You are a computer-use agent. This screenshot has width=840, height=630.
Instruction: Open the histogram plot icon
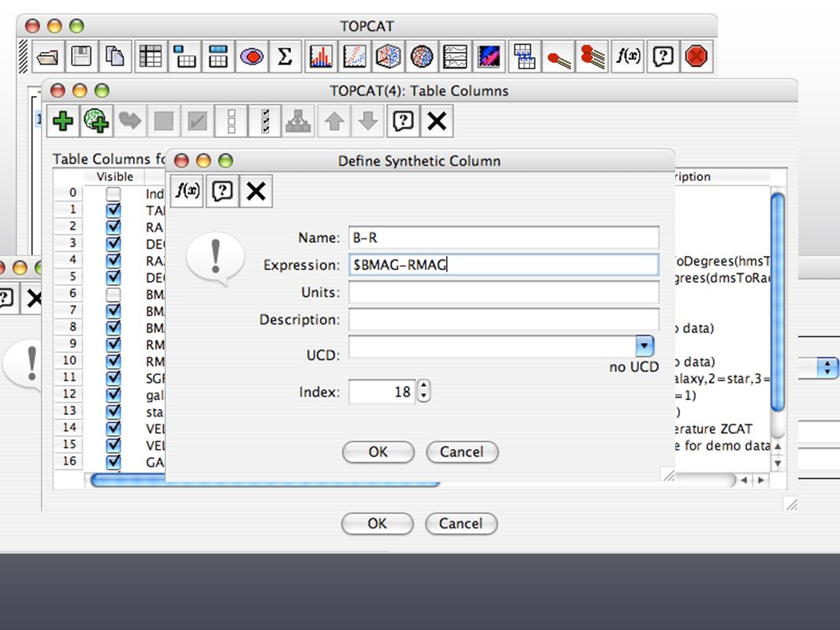click(x=321, y=56)
